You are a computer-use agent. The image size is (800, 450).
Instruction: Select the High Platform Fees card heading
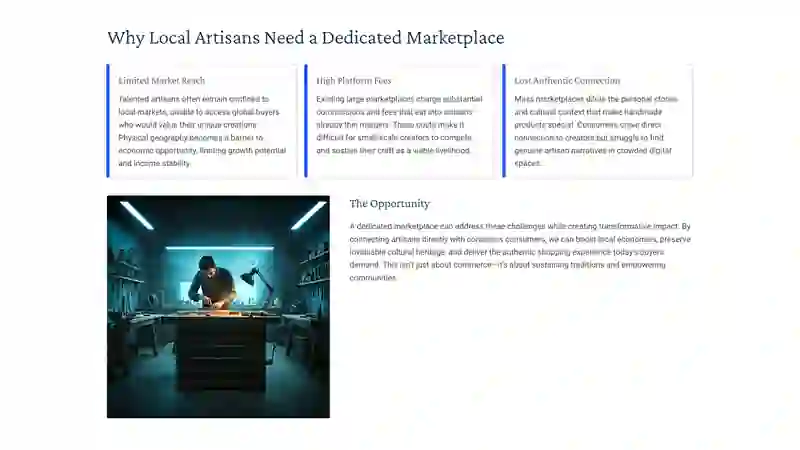click(354, 81)
